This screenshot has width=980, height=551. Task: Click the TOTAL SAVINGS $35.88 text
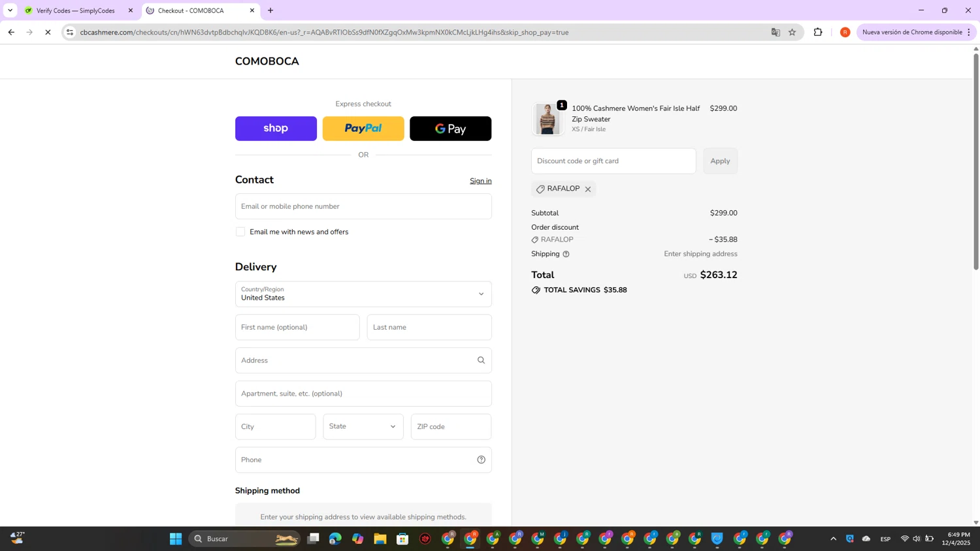[585, 290]
